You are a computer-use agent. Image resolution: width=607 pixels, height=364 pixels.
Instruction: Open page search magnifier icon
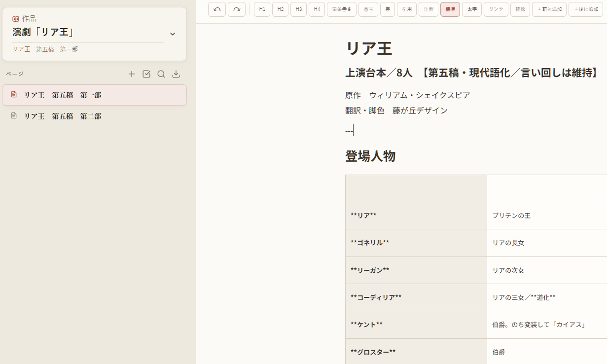pos(161,74)
